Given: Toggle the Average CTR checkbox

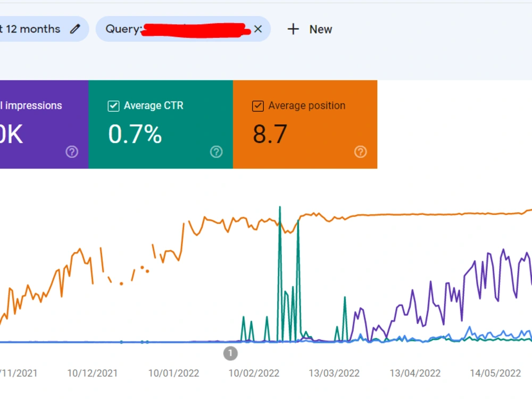Looking at the screenshot, I should pyautogui.click(x=113, y=106).
